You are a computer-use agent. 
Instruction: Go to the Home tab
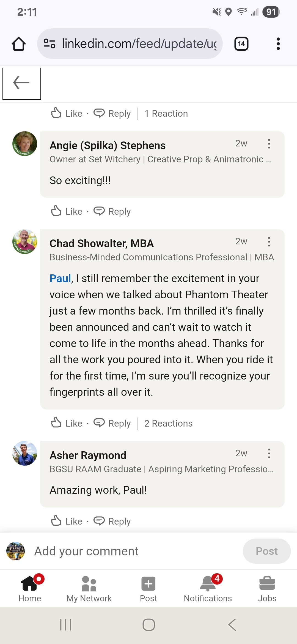point(30,589)
